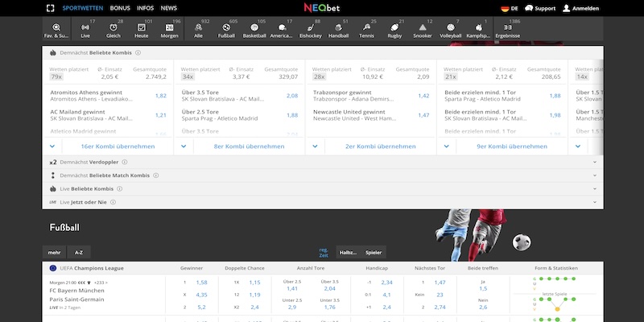Select draw odds 4,35
Image resolution: width=644 pixels, height=322 pixels.
(x=202, y=295)
